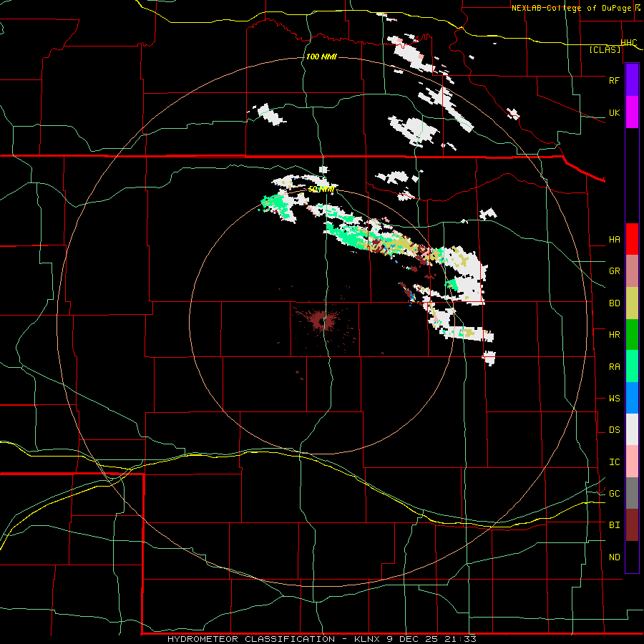Click the IC legend label text

coord(614,462)
